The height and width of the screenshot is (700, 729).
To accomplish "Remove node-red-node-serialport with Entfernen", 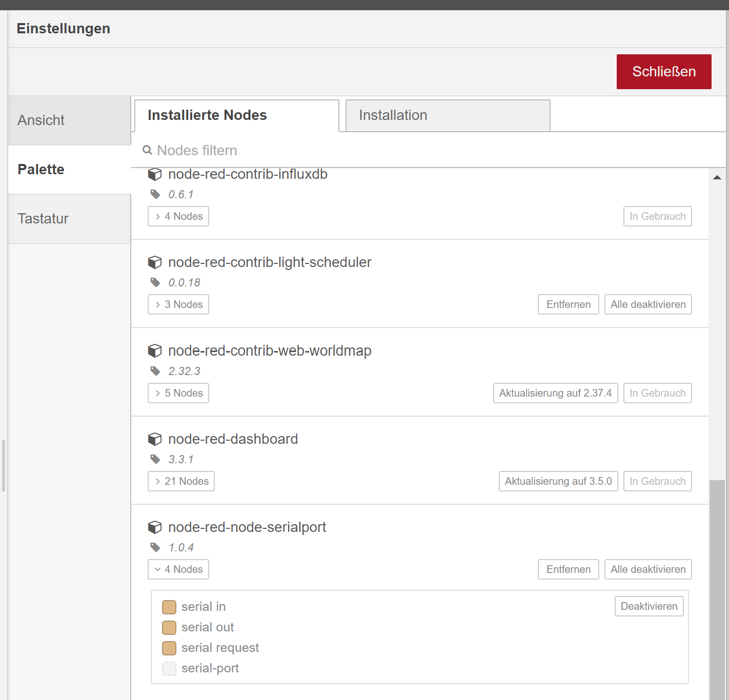I will click(x=569, y=569).
